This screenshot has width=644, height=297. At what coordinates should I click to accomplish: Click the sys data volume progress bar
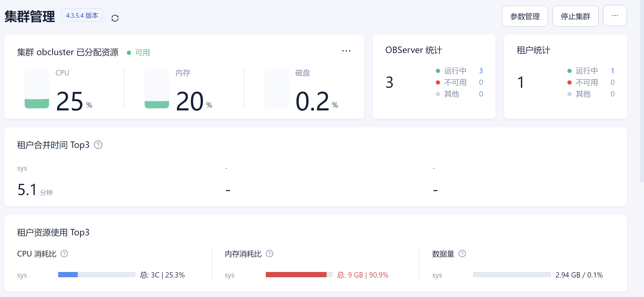click(512, 275)
